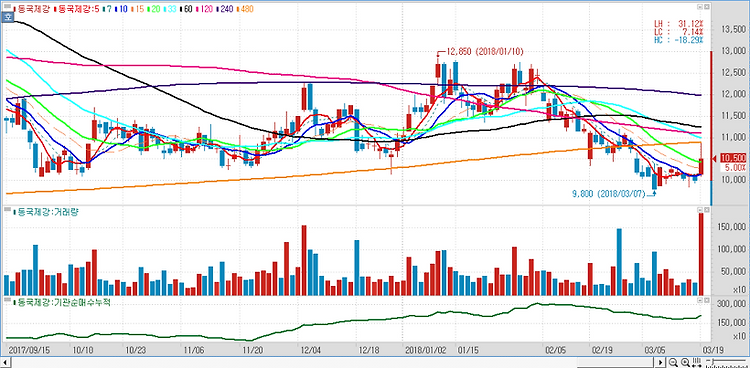Click the HC : -18.29% readout

click(679, 40)
